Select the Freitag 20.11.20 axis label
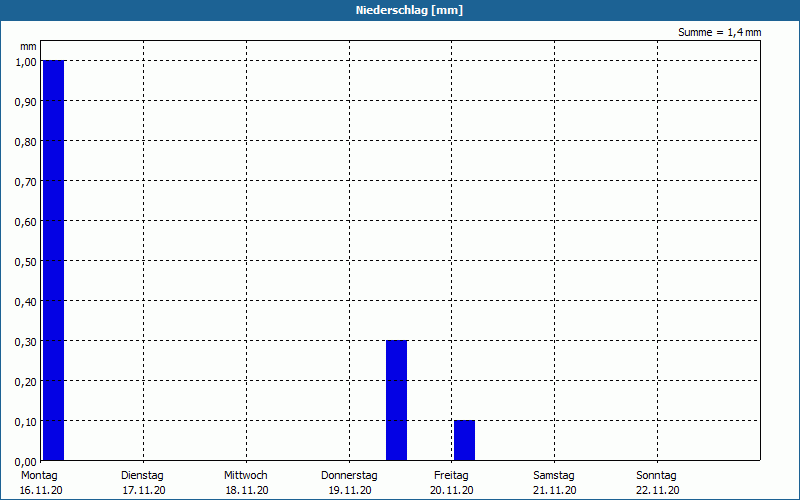Screen dimensions: 800x500 [x=452, y=483]
